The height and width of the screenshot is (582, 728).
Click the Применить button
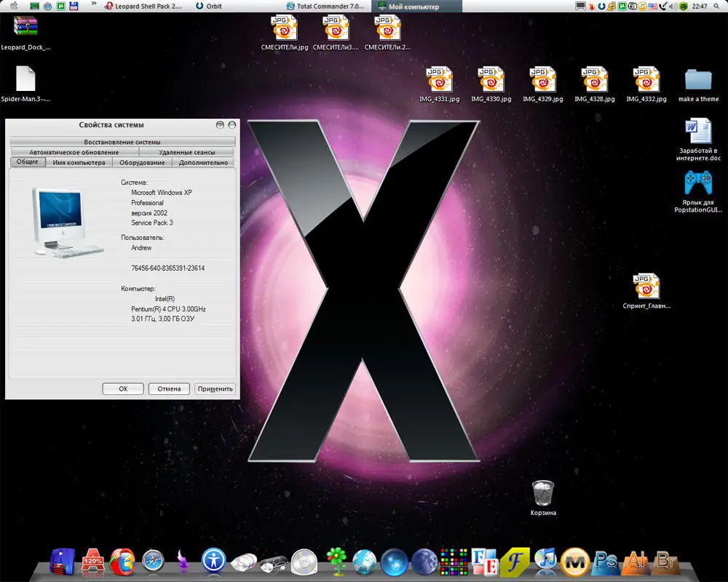[215, 389]
